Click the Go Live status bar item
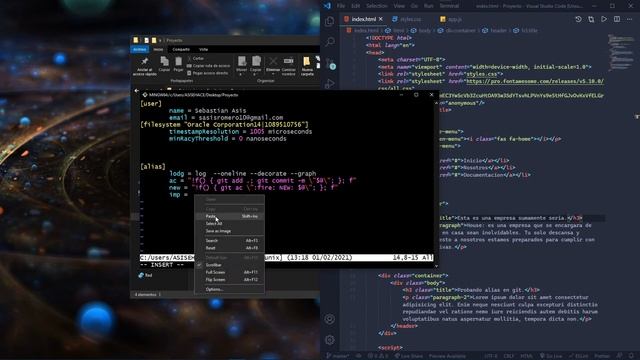Viewport: 640px width, 360px height. [551, 356]
